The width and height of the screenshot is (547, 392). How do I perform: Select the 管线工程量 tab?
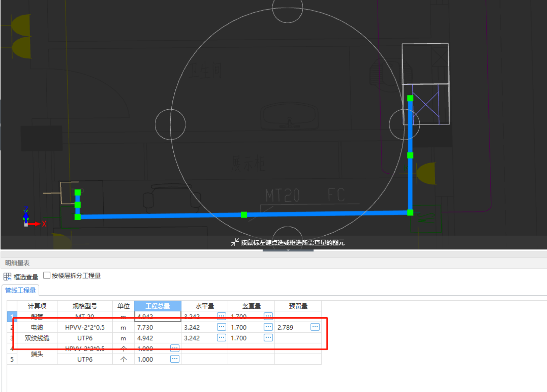20,290
